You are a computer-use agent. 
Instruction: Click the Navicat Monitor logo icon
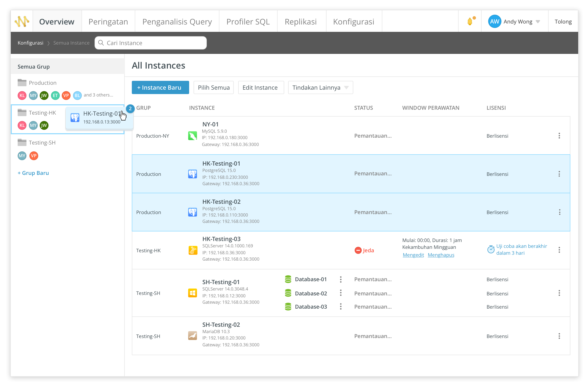coord(22,22)
